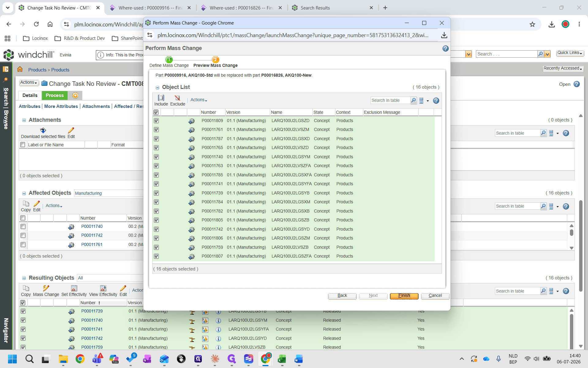588x368 pixels.
Task: Click the global search magnifier icon
Action: pyautogui.click(x=541, y=54)
